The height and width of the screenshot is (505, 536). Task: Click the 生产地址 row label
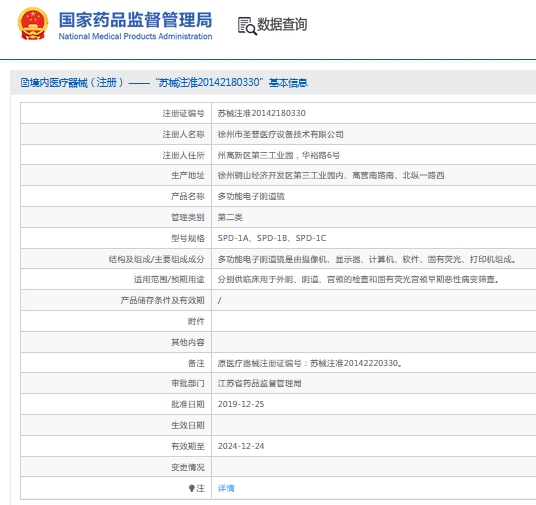[188, 175]
